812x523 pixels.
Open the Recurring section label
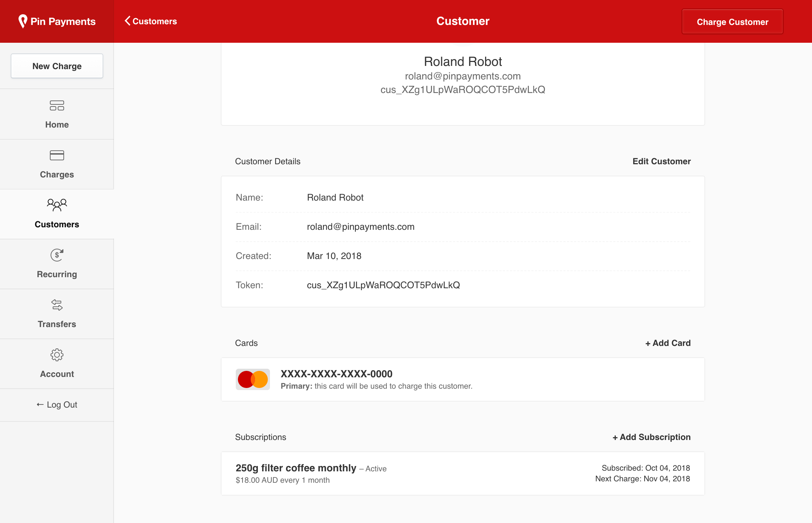[x=57, y=274]
